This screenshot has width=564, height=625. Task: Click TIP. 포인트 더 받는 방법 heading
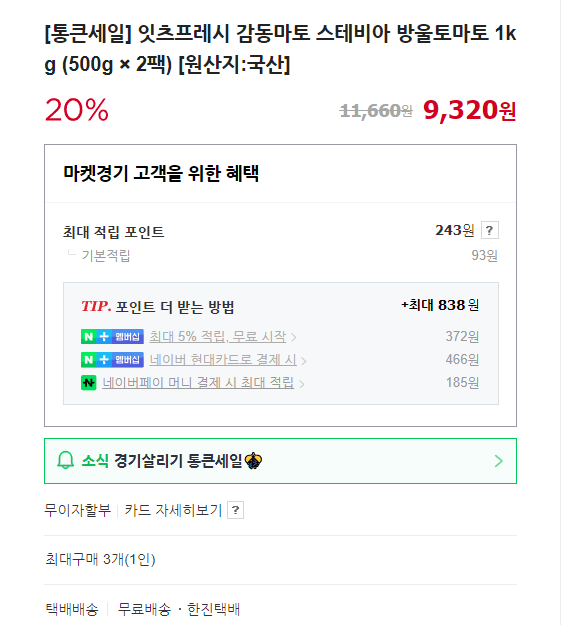click(x=157, y=307)
